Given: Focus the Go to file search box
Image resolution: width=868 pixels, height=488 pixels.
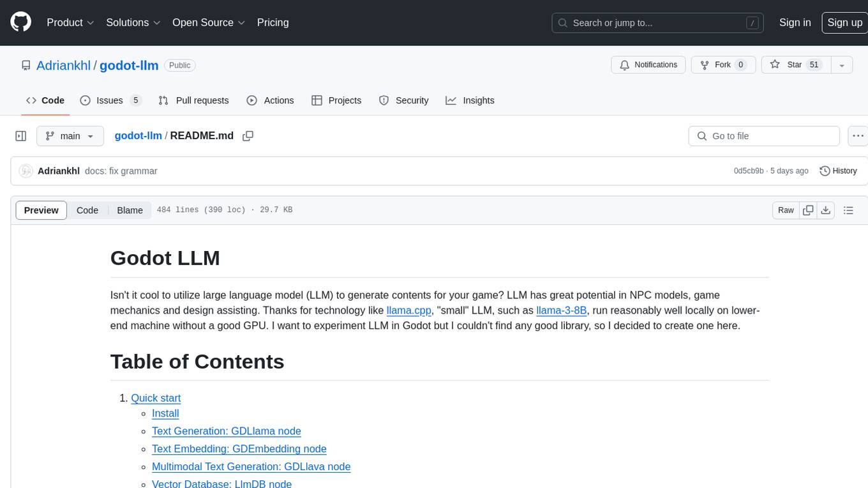Looking at the screenshot, I should click(x=764, y=136).
